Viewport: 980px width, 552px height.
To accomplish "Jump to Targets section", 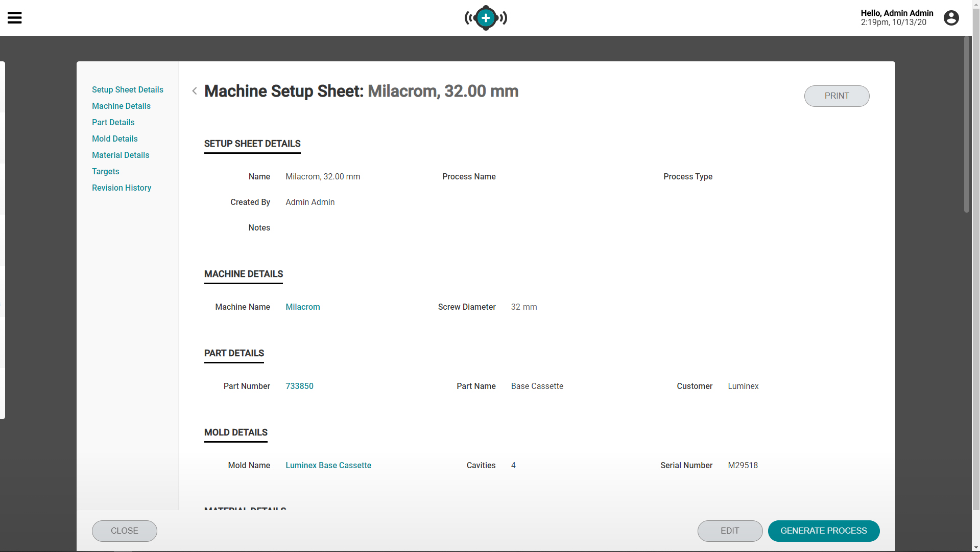I will pos(106,171).
